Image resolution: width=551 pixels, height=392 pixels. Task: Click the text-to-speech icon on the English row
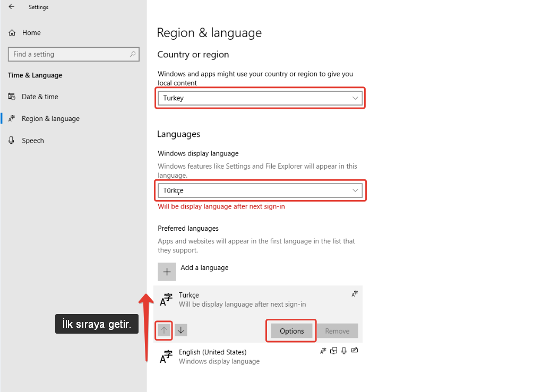tap(333, 350)
